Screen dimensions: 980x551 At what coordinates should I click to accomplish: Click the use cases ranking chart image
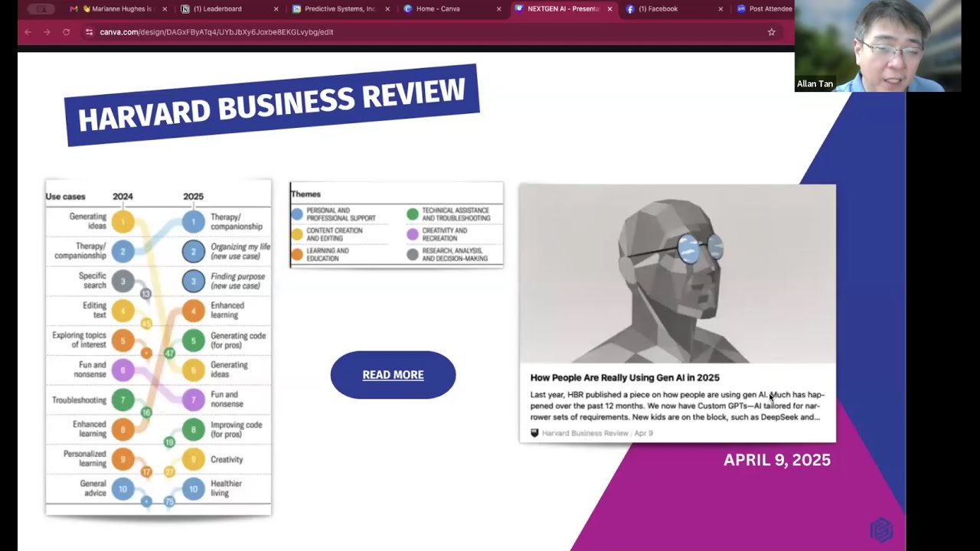[158, 348]
